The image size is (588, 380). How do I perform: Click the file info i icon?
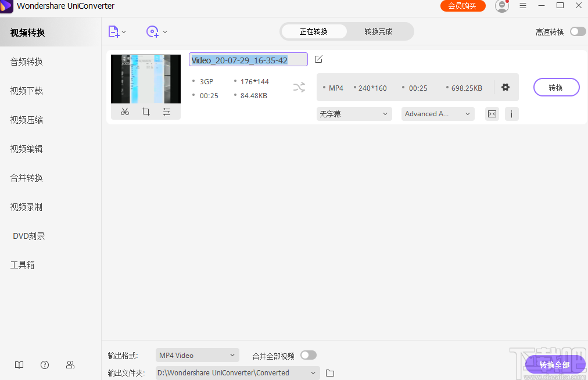click(511, 113)
